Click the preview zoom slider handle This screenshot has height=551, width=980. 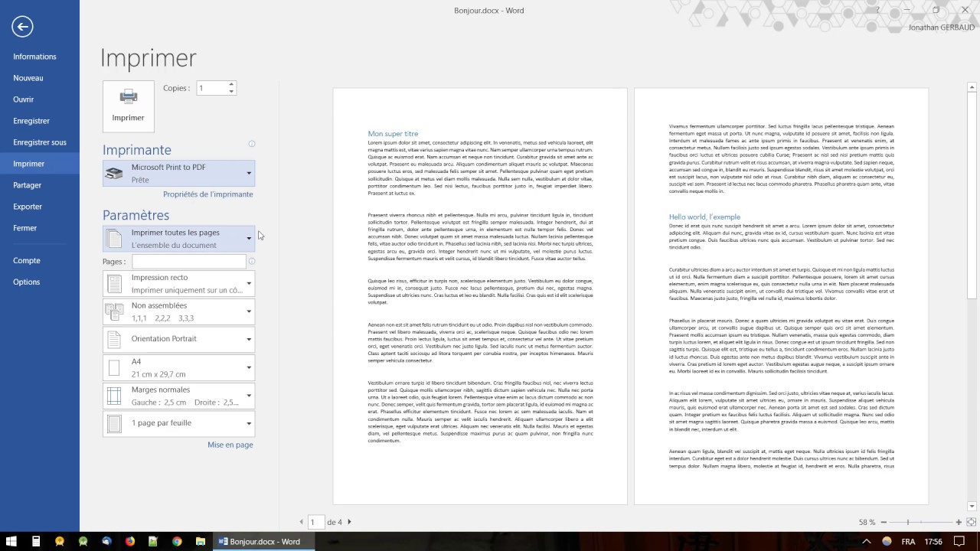[x=908, y=522]
